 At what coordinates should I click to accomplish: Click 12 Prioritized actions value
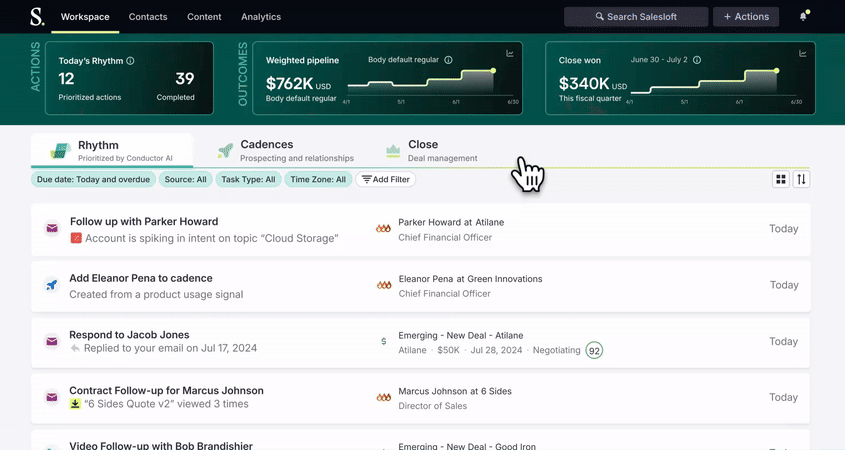[x=66, y=79]
